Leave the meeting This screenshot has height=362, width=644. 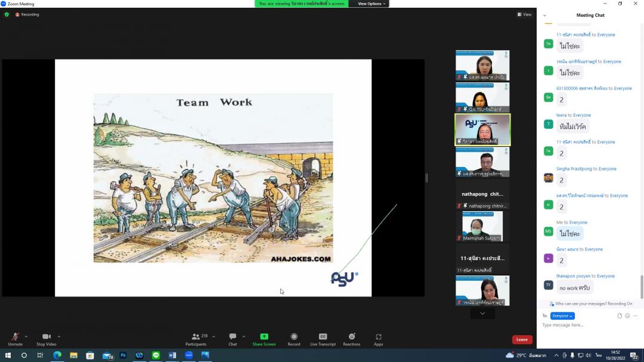522,339
